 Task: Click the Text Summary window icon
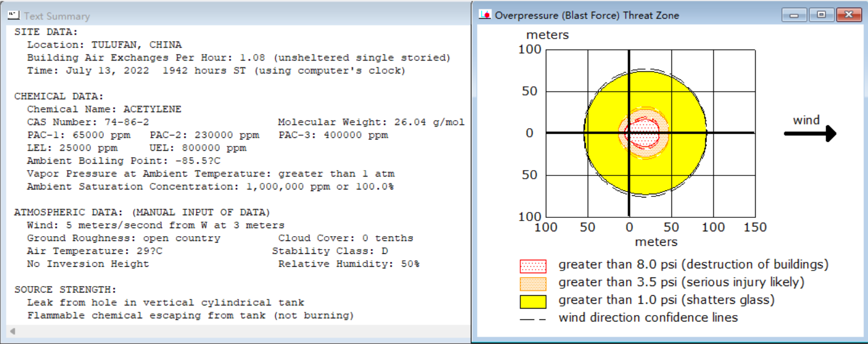(x=13, y=16)
